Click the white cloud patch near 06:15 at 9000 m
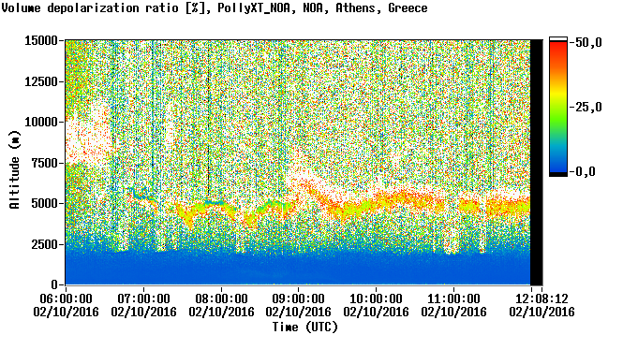The width and height of the screenshot is (623, 364). click(85, 135)
